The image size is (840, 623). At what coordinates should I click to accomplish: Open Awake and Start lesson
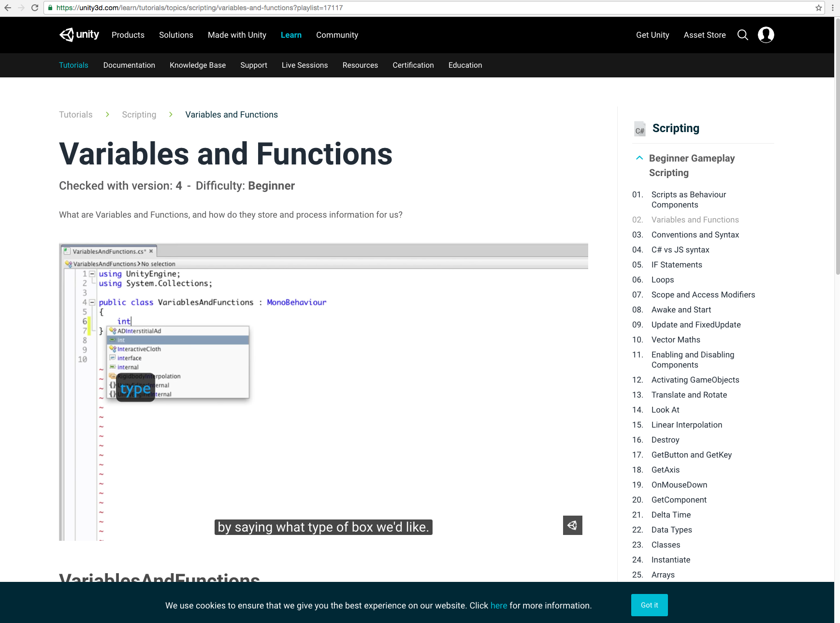click(681, 310)
